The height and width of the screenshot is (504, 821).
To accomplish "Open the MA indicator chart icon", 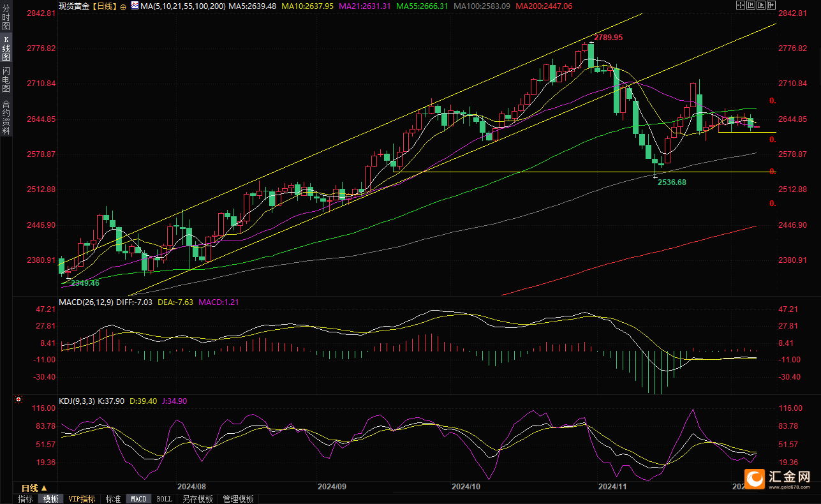I will tap(134, 6).
